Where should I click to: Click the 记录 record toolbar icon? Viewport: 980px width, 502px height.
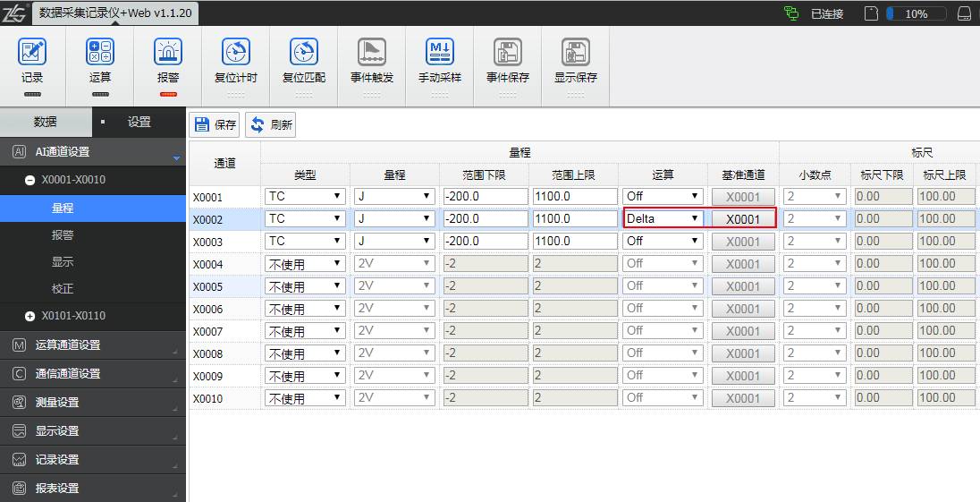pyautogui.click(x=32, y=54)
